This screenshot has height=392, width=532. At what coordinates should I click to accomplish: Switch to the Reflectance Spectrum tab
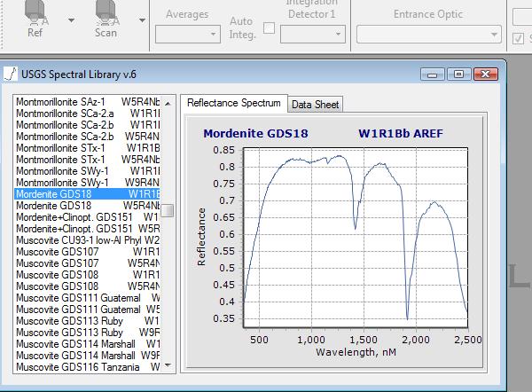pos(234,103)
